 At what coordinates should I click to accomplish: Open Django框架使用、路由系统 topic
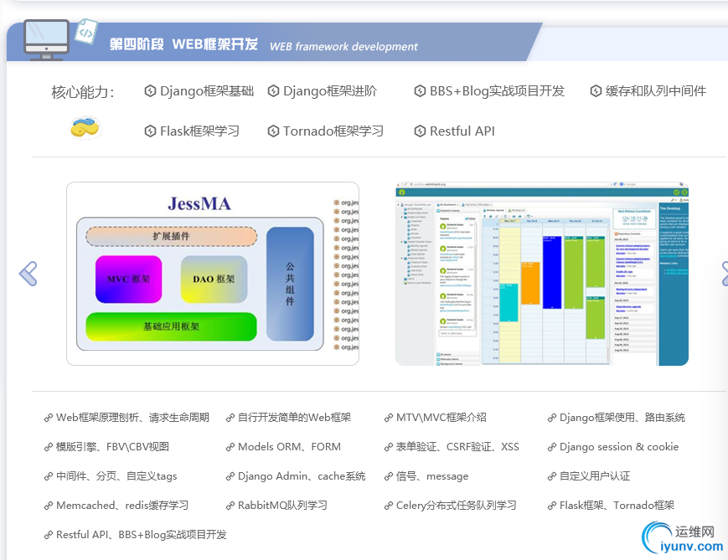pos(622,418)
